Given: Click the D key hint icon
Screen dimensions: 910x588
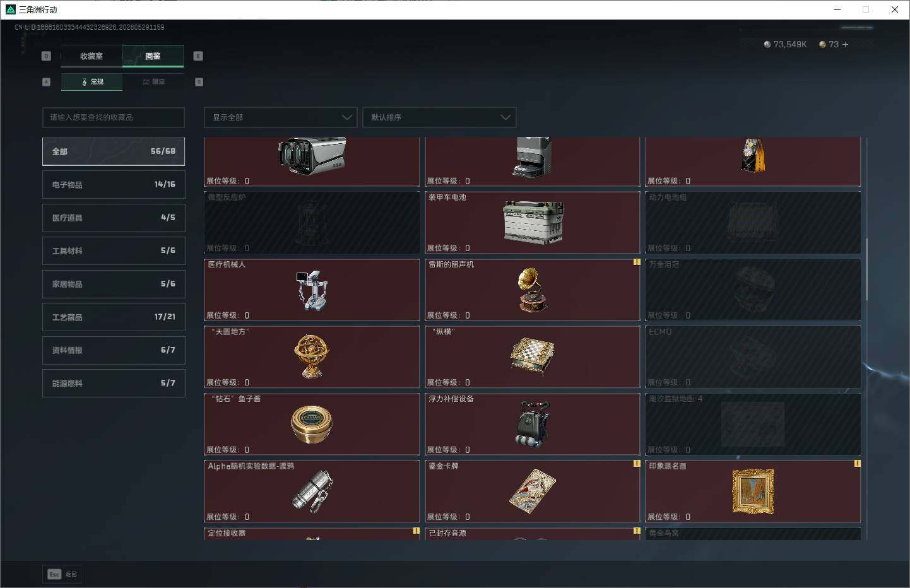Looking at the screenshot, I should (x=199, y=82).
